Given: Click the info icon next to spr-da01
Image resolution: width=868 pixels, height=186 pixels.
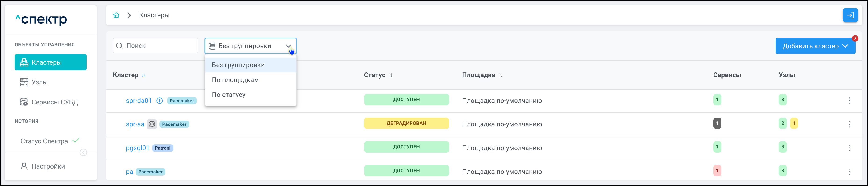Looking at the screenshot, I should 160,100.
